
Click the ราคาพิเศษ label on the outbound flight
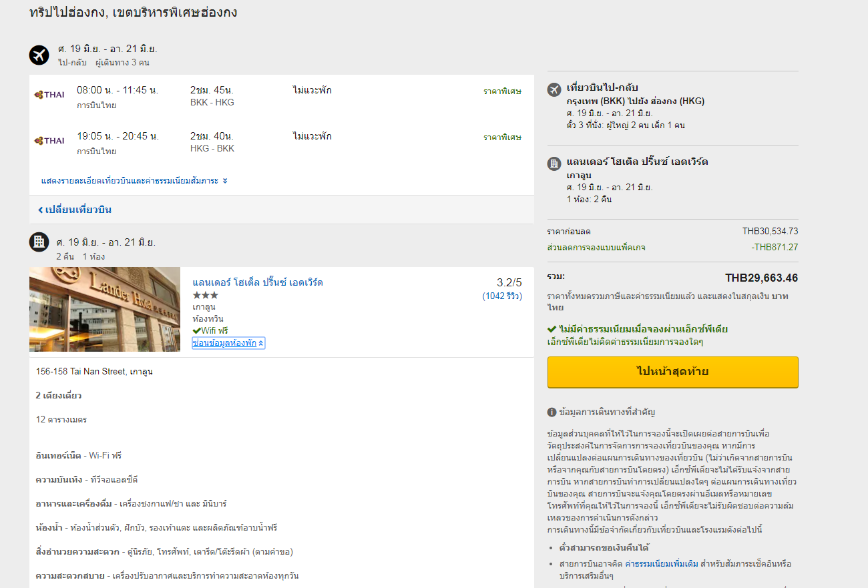point(502,91)
